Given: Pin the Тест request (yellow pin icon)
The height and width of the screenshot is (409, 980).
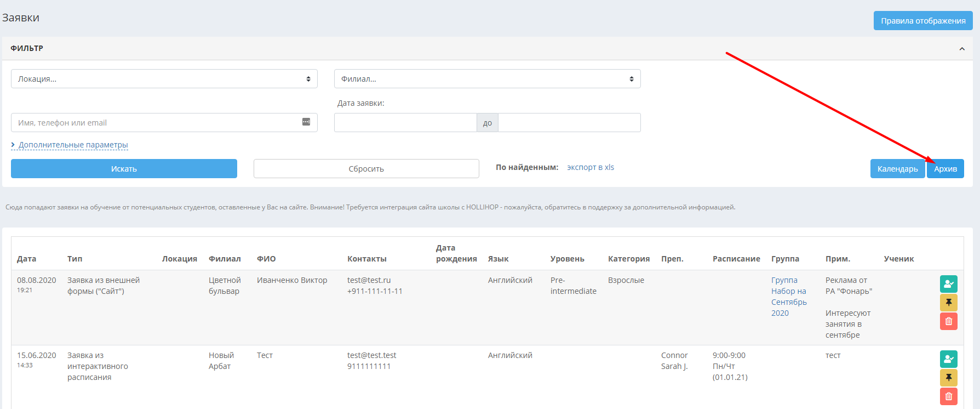Looking at the screenshot, I should (x=949, y=378).
